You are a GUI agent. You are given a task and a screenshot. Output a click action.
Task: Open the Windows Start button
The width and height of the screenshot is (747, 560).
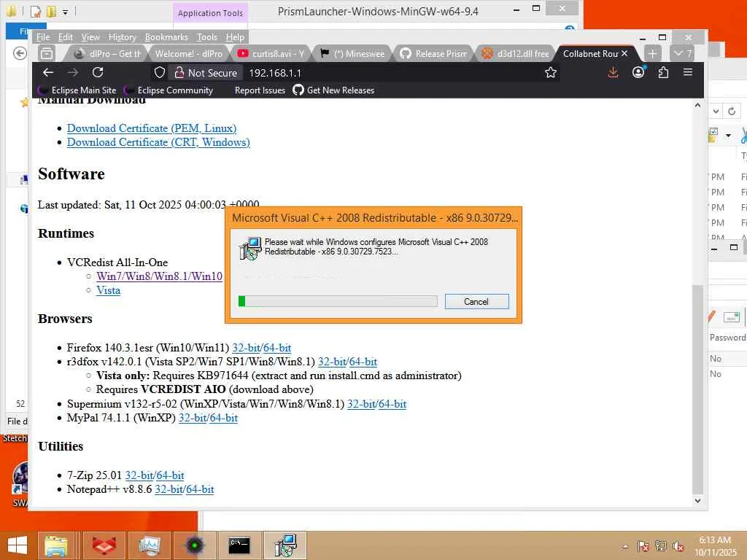click(x=18, y=545)
